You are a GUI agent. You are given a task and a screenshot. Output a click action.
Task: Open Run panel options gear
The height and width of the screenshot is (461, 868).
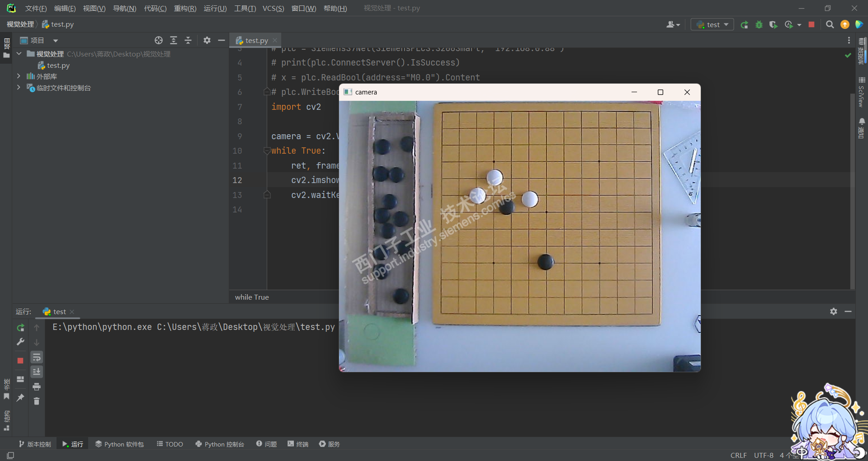click(x=834, y=311)
